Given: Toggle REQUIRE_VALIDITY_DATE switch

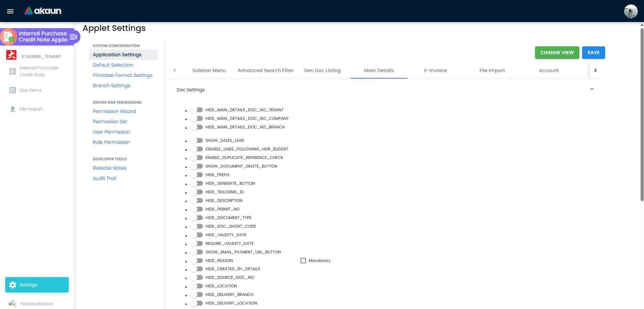Looking at the screenshot, I should tap(197, 243).
